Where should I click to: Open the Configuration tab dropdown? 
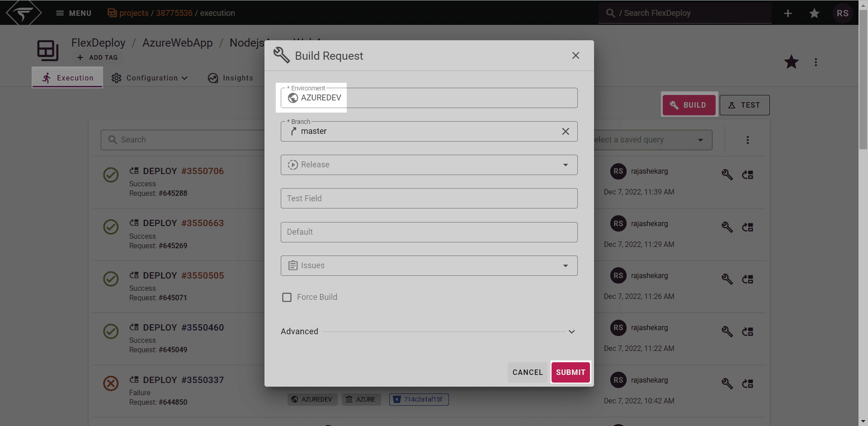149,78
